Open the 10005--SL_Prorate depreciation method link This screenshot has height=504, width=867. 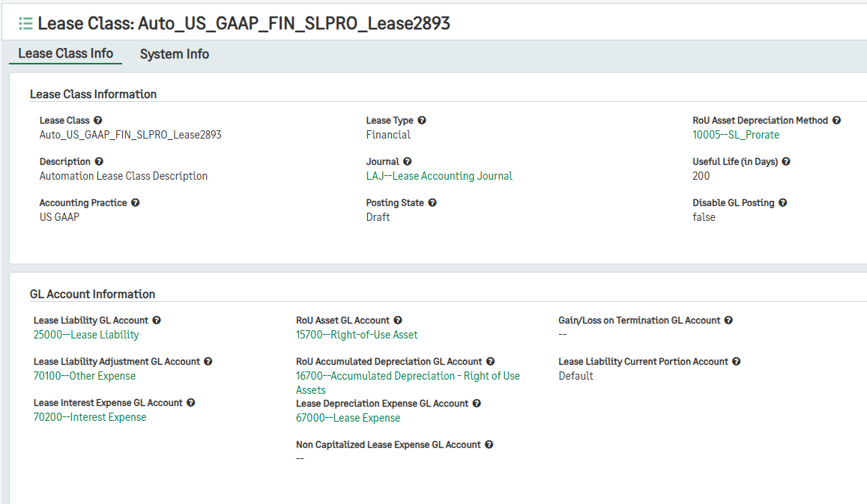pos(737,135)
